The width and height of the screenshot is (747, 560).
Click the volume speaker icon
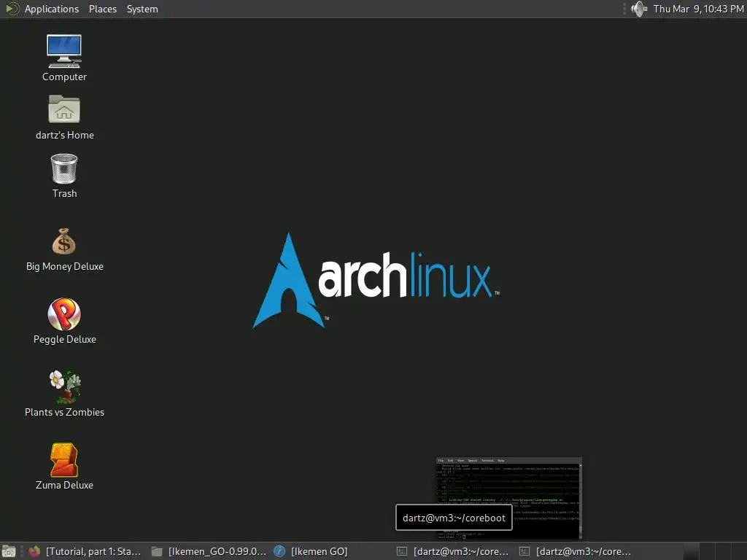click(x=639, y=9)
